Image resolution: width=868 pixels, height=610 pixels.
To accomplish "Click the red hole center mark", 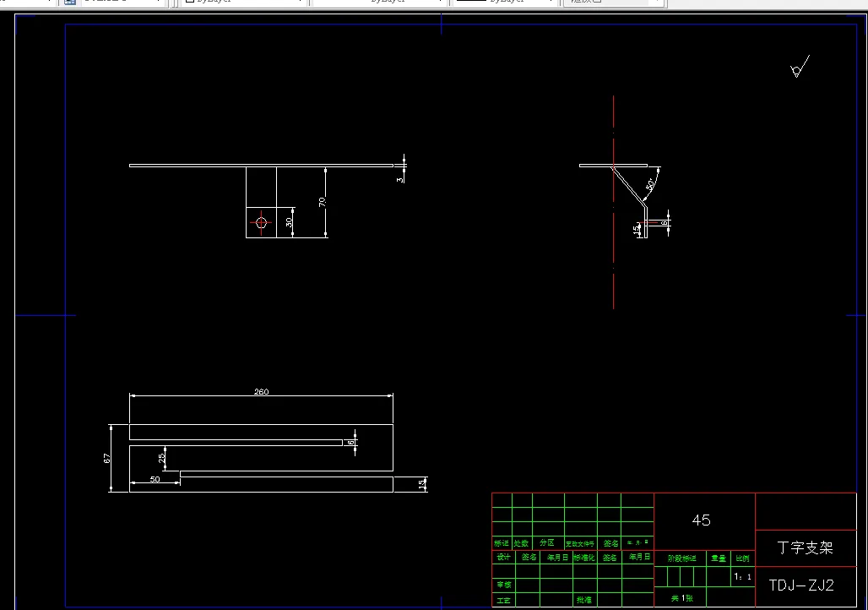I will pyautogui.click(x=261, y=223).
